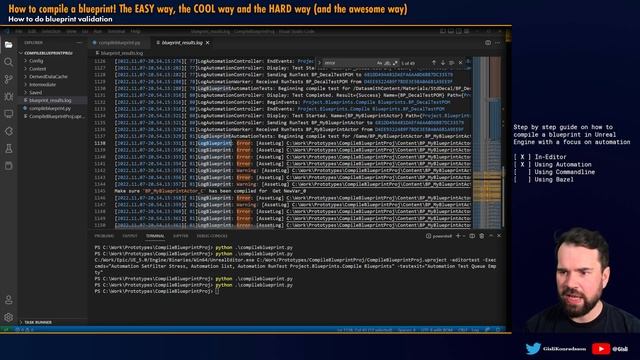The height and width of the screenshot is (360, 640).
Task: Switch to compileblueprint.py editor tab
Action: click(120, 42)
